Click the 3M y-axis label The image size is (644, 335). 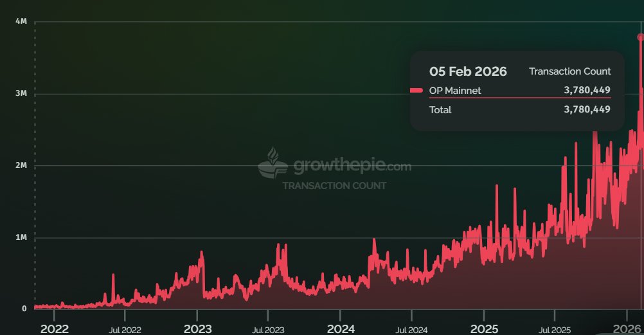tap(21, 93)
